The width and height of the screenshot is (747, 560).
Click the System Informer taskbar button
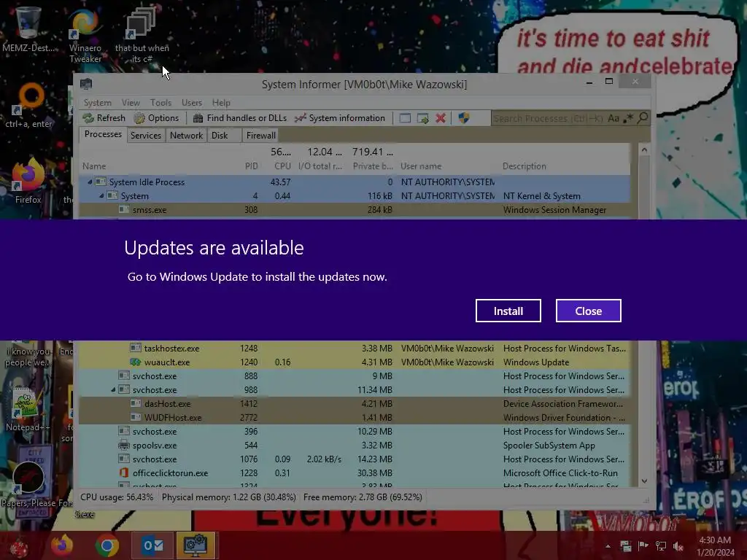tap(196, 545)
